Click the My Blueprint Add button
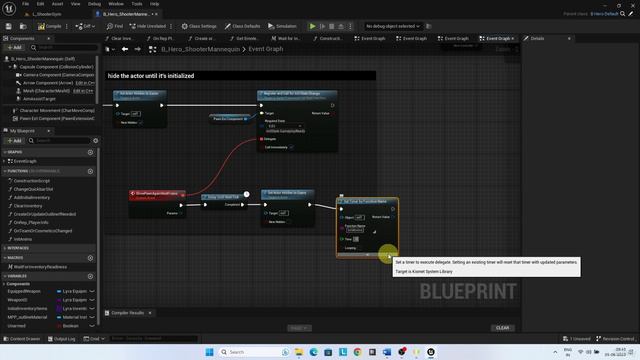Viewport: 640px width, 360px height. click(14, 140)
